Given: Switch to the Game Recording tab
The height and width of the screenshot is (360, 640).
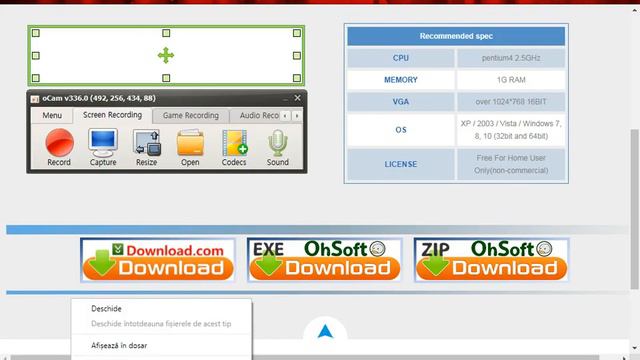Looking at the screenshot, I should click(x=191, y=116).
